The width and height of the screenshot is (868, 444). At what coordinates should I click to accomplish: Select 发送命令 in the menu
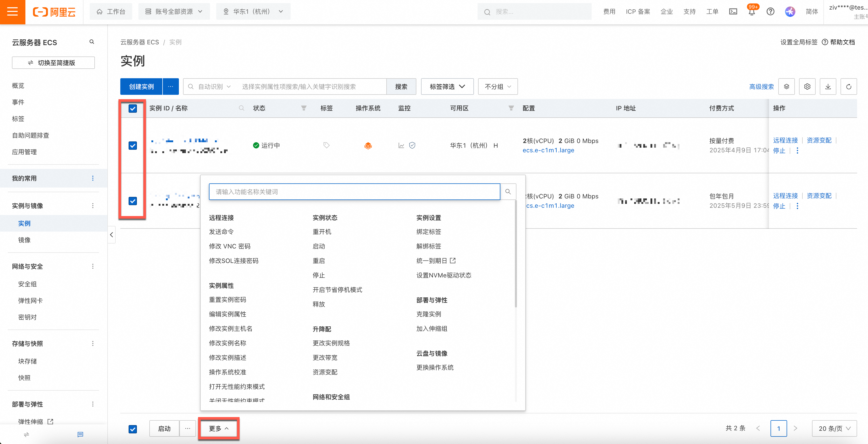pos(221,232)
